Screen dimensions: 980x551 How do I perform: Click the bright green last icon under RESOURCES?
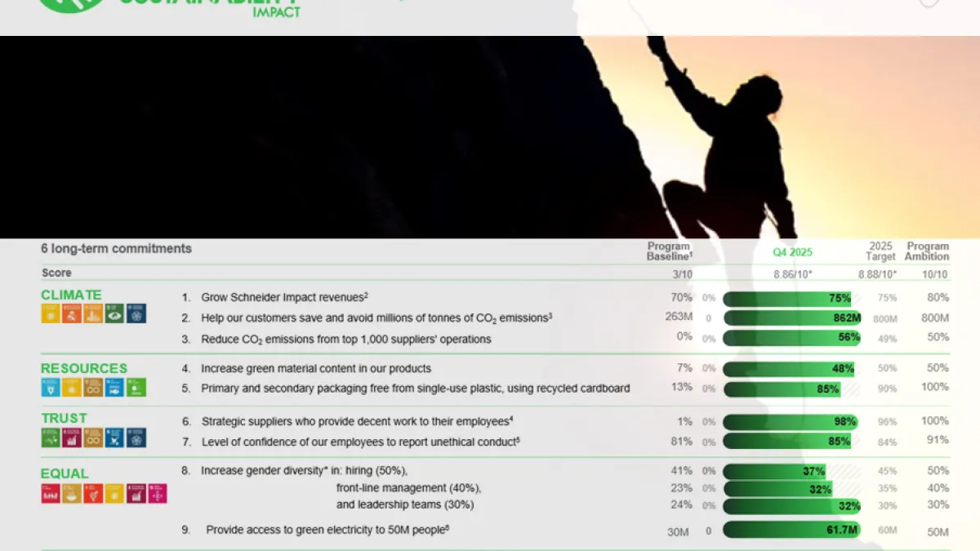[x=136, y=387]
